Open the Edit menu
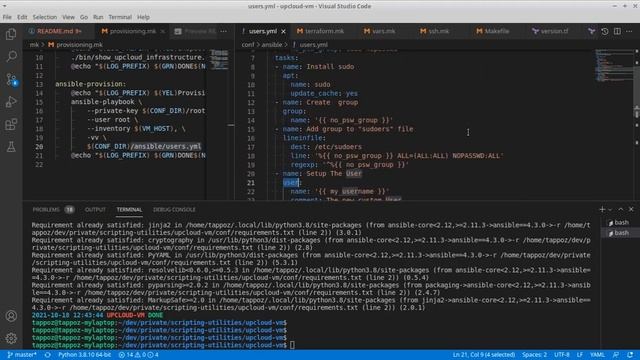The height and width of the screenshot is (360, 640). (22, 17)
